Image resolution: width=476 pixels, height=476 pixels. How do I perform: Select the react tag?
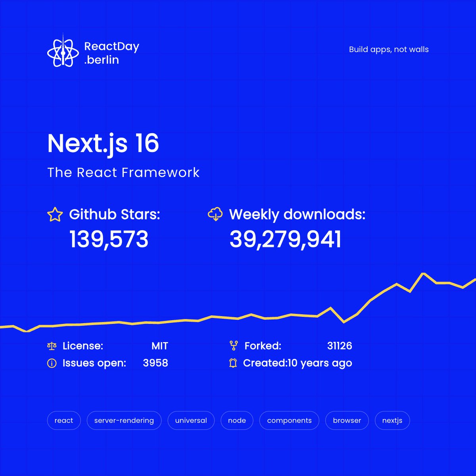(64, 420)
